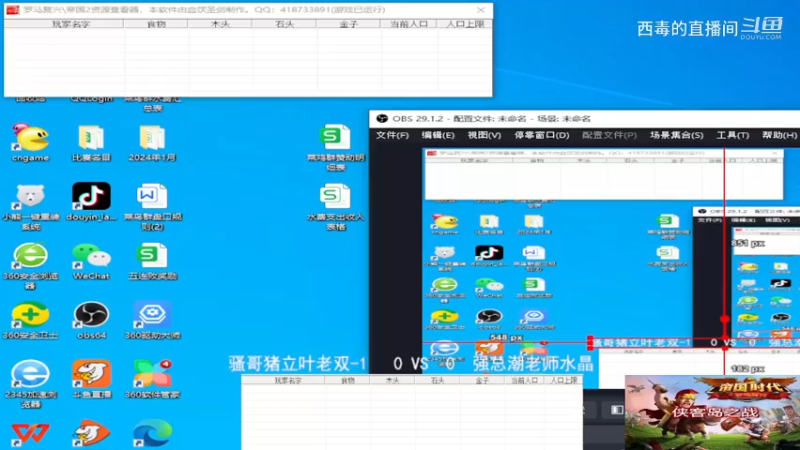This screenshot has height=450, width=800.
Task: Click 玩家名字 header in lower resource table
Action: tap(283, 380)
